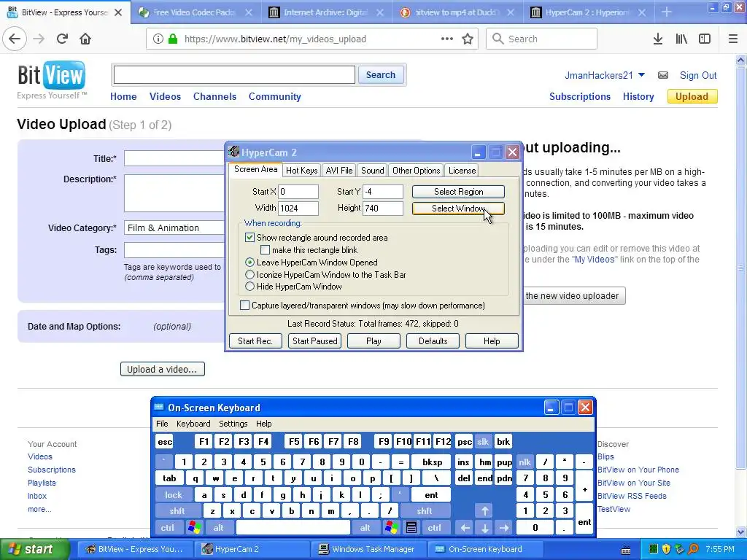Toggle the nlk key on On-Screen Keyboard
The image size is (747, 560).
525,462
